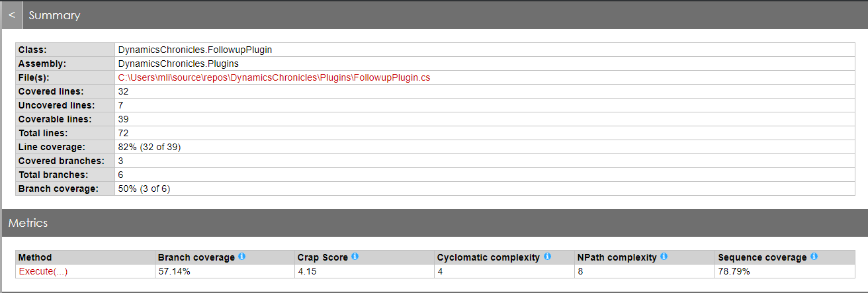Click the Metrics section header
The image size is (868, 293).
[28, 223]
